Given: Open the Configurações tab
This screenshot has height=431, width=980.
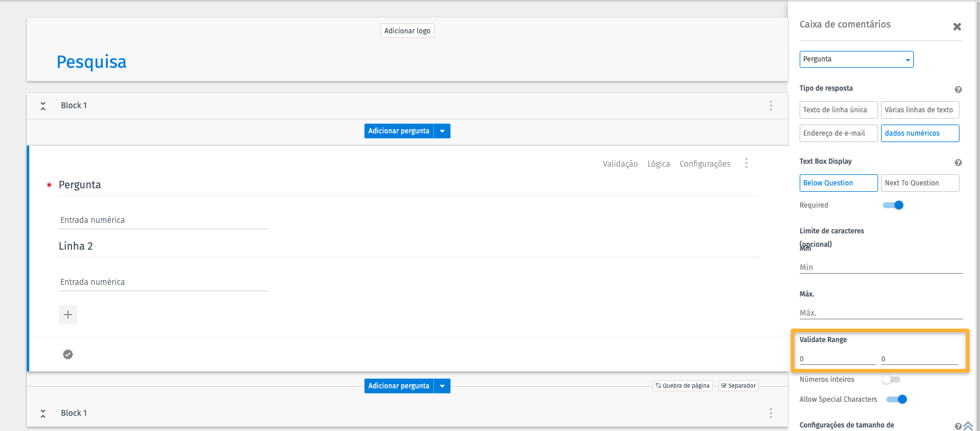Looking at the screenshot, I should (x=705, y=164).
